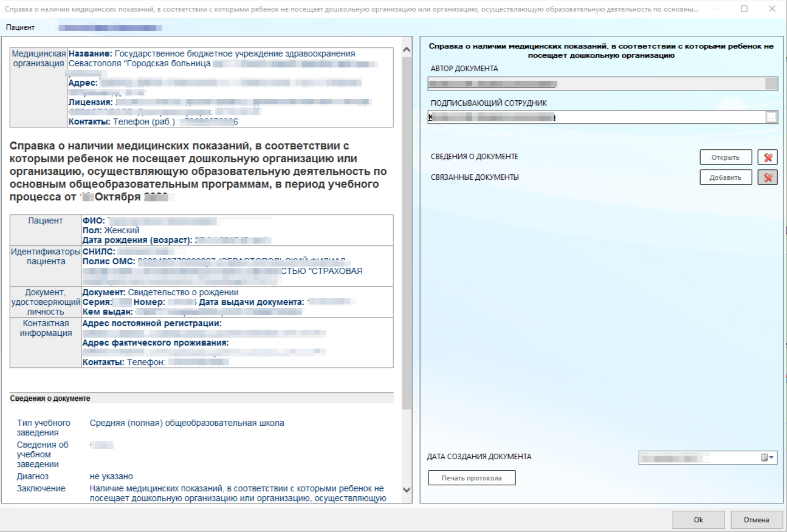787x532 pixels.
Task: Click document preview scrollbar down arrow
Action: 407,489
